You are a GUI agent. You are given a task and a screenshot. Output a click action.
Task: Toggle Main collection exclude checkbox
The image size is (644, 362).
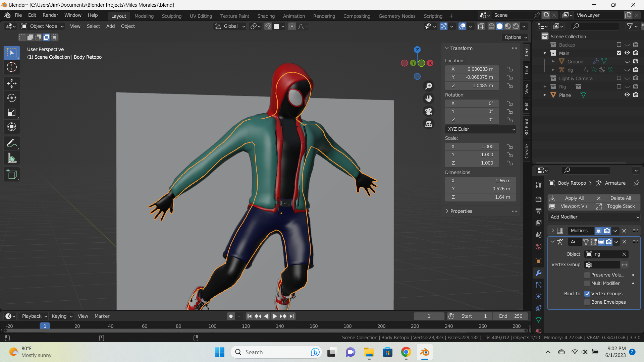tap(619, 53)
